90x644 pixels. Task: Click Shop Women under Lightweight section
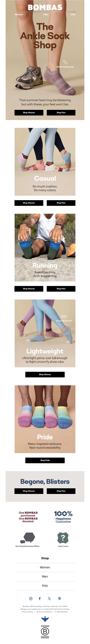[x=45, y=374]
